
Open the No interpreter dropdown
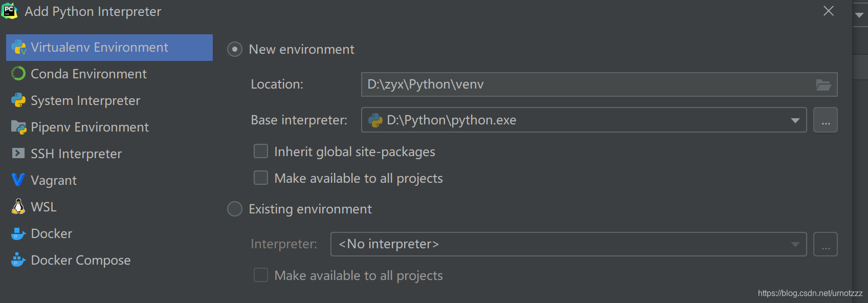tap(568, 244)
